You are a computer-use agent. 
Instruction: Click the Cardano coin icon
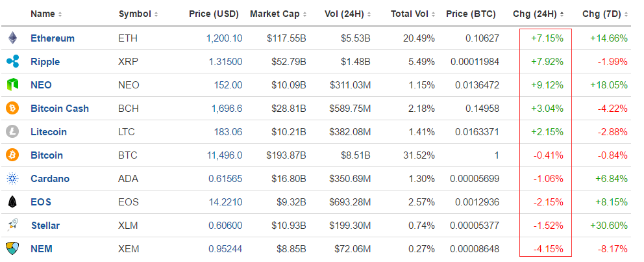point(12,179)
